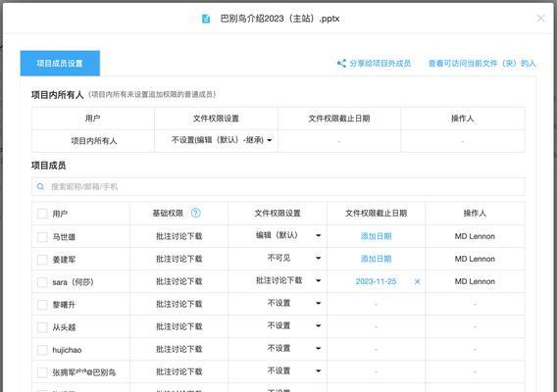
Task: Toggle the select-all 用户 header checkbox
Action: tap(42, 214)
